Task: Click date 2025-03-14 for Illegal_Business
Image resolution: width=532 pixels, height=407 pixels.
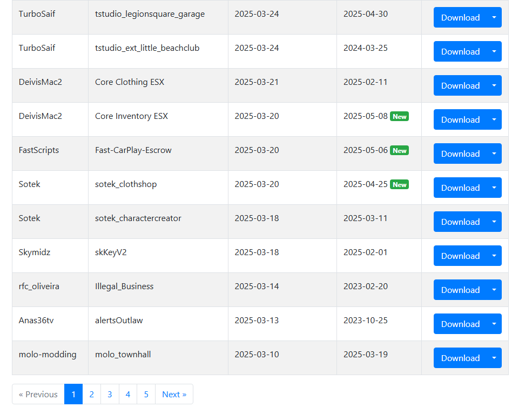Action: pyautogui.click(x=257, y=286)
